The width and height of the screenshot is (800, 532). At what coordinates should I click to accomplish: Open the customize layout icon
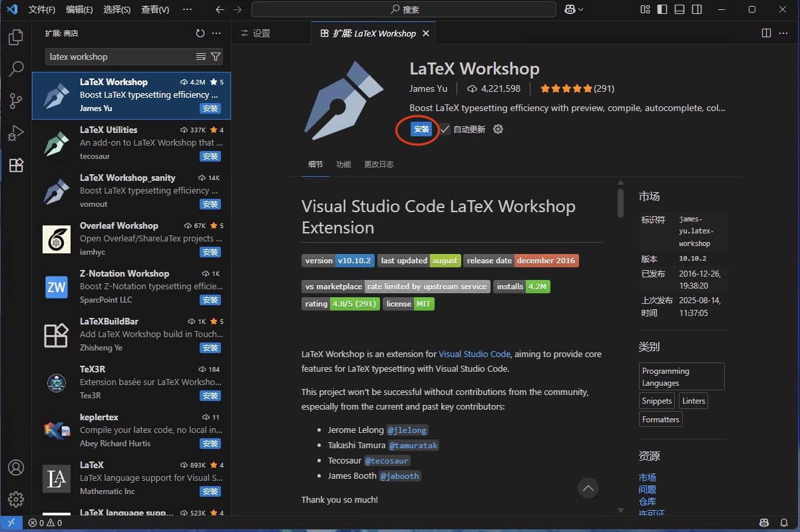pos(645,9)
